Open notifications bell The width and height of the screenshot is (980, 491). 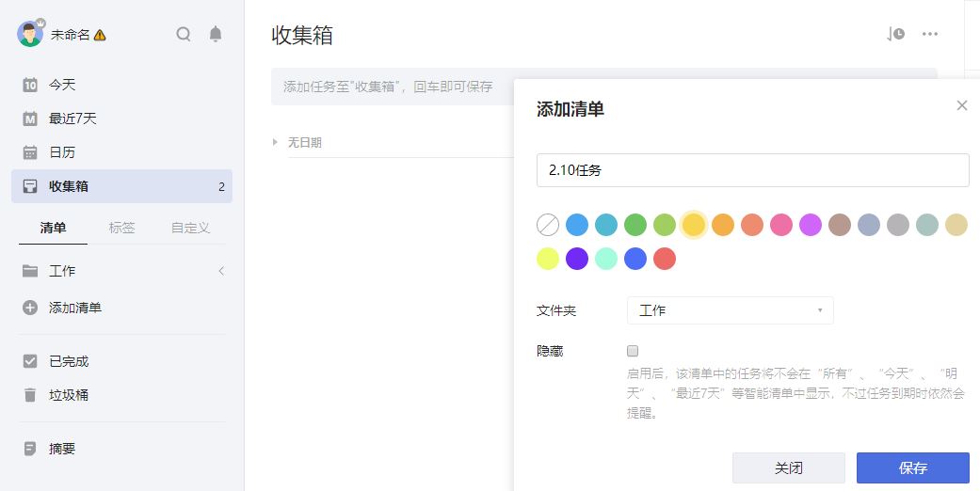[216, 34]
